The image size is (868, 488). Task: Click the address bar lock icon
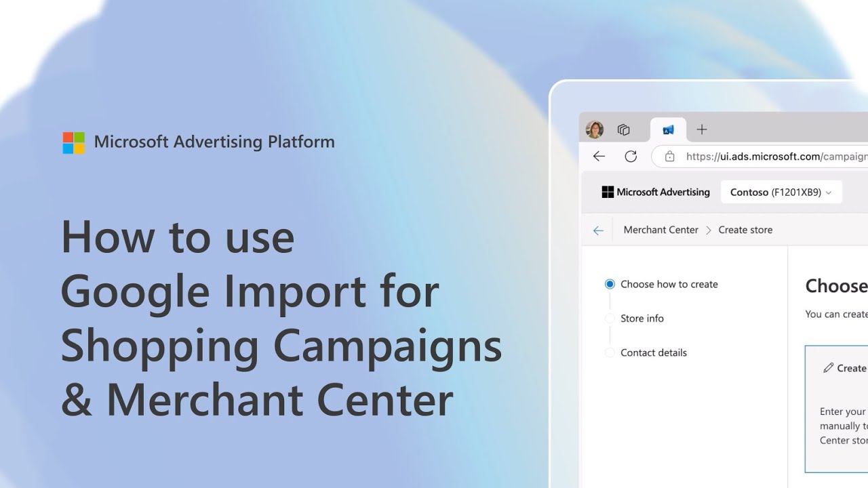(x=670, y=157)
